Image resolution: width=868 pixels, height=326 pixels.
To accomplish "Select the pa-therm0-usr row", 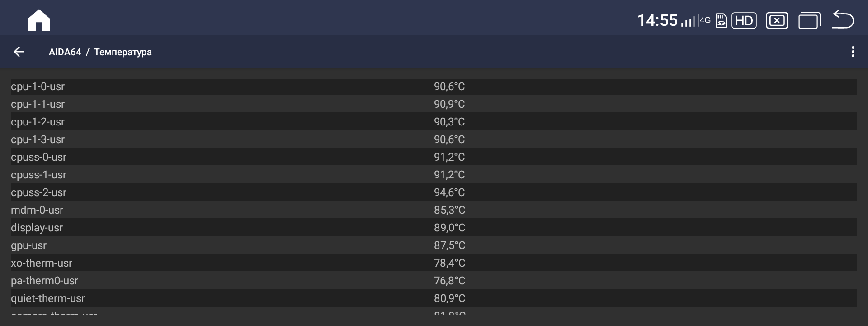I will point(434,281).
